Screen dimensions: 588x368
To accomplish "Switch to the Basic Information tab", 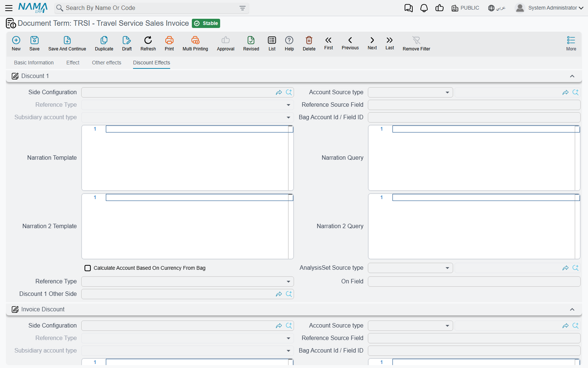I will tap(34, 63).
